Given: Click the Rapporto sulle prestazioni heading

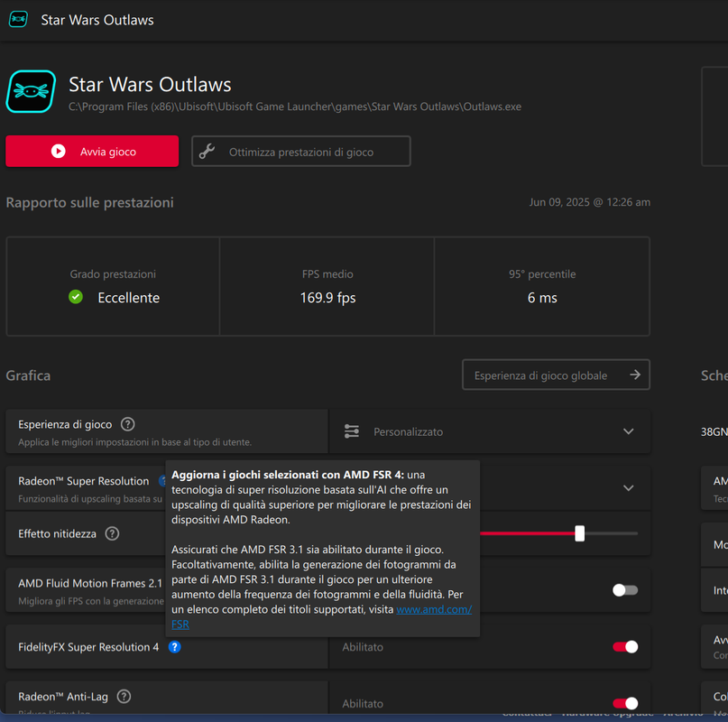Looking at the screenshot, I should click(x=89, y=202).
